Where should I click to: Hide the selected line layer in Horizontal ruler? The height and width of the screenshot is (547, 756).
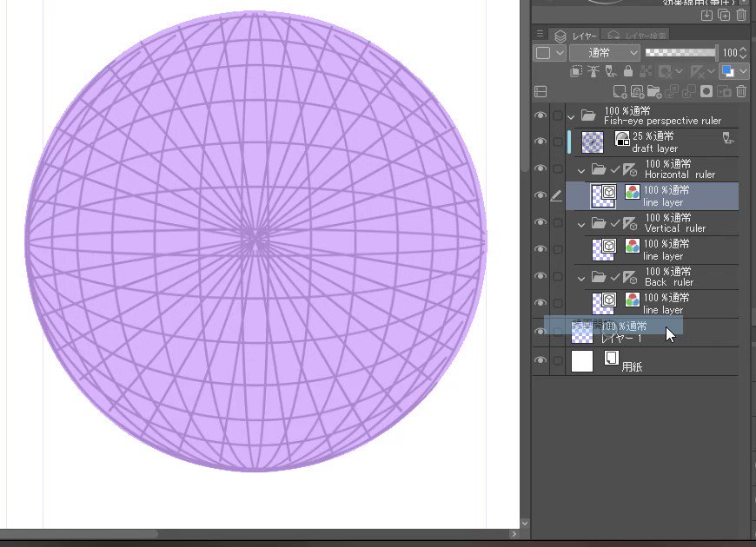click(x=540, y=195)
